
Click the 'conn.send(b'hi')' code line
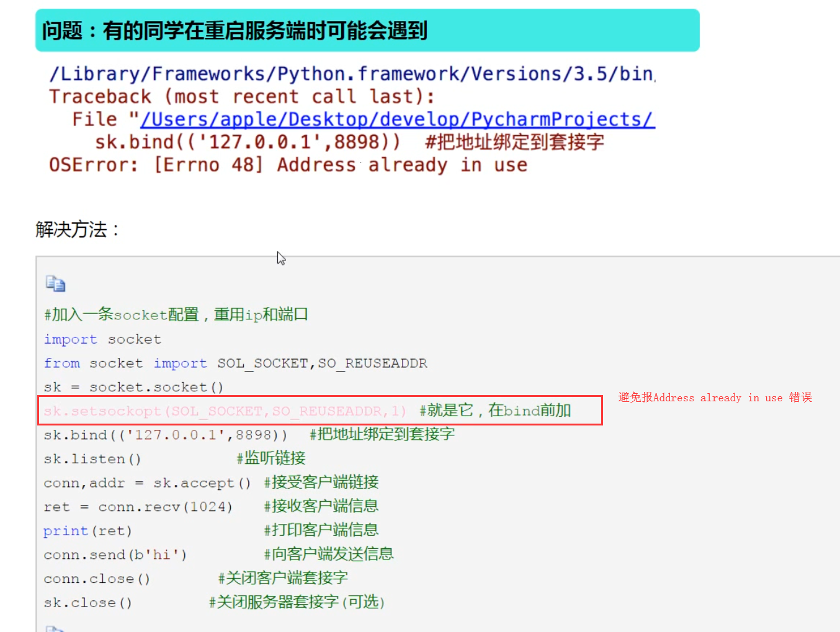tap(115, 554)
